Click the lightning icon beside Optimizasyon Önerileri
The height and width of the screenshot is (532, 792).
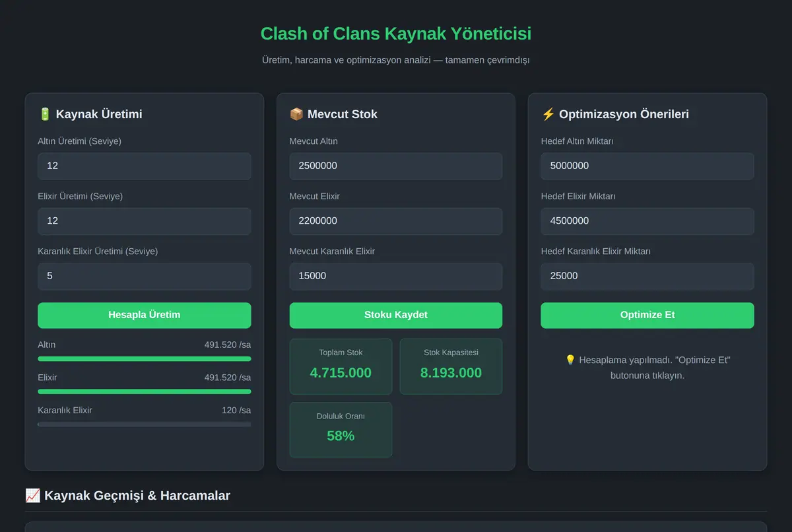coord(548,114)
